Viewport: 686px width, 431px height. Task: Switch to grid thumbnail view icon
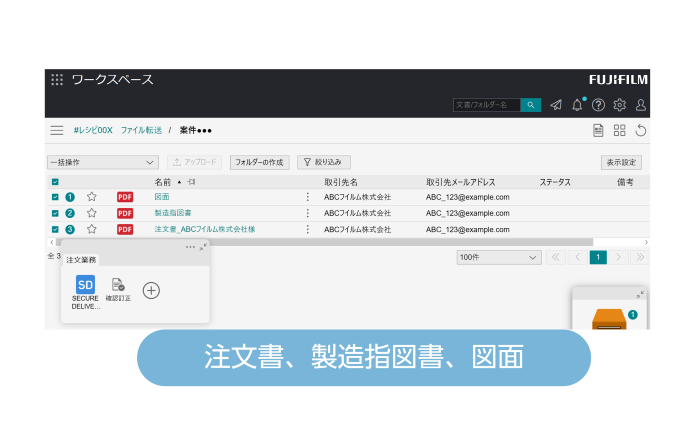point(620,130)
